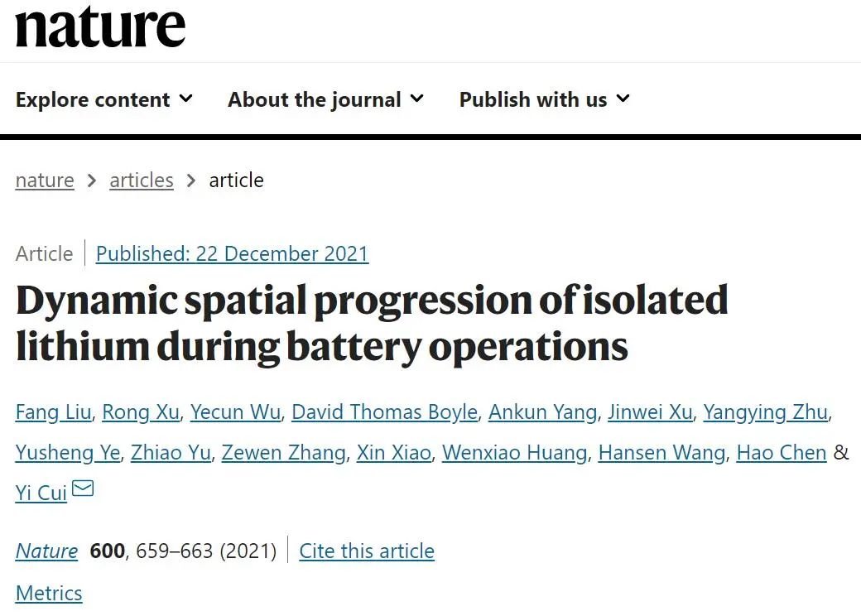The image size is (861, 616).
Task: Select author Wenxiao Huang
Action: tap(514, 452)
